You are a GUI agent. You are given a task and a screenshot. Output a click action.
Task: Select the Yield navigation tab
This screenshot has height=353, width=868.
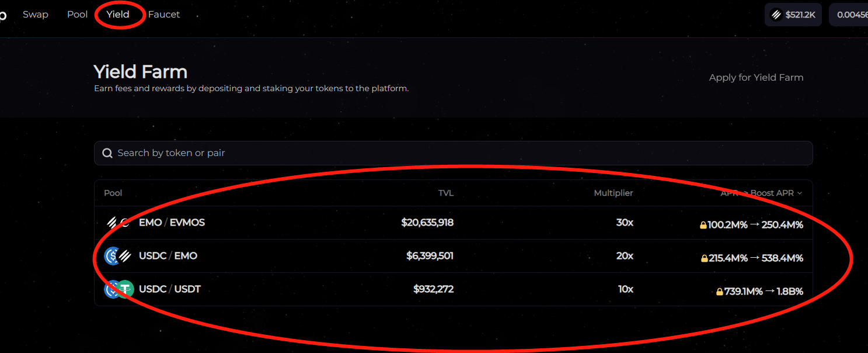[118, 14]
